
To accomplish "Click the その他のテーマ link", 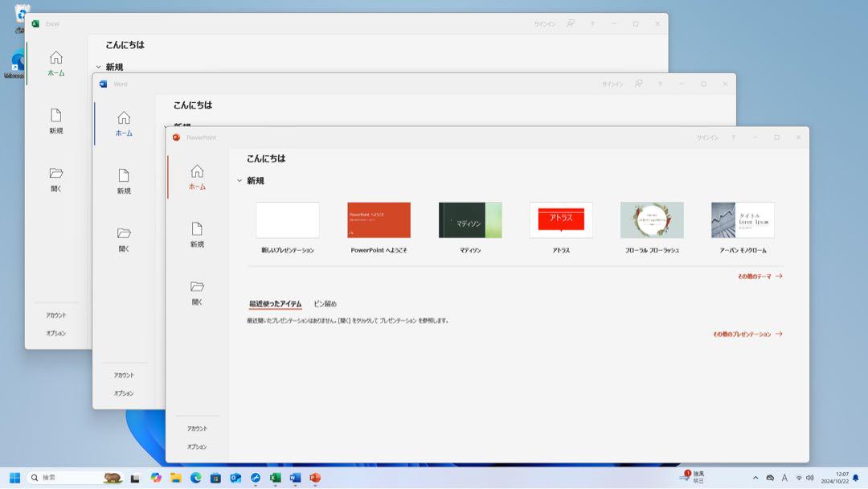I will coord(759,277).
